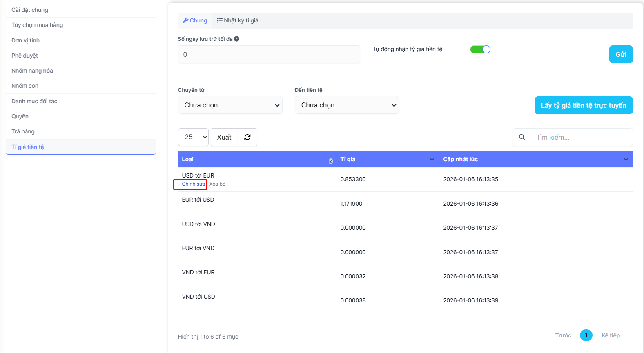Click the help icon beside Số ngày lưu trữ tối đa
644x353 pixels.
(x=236, y=39)
